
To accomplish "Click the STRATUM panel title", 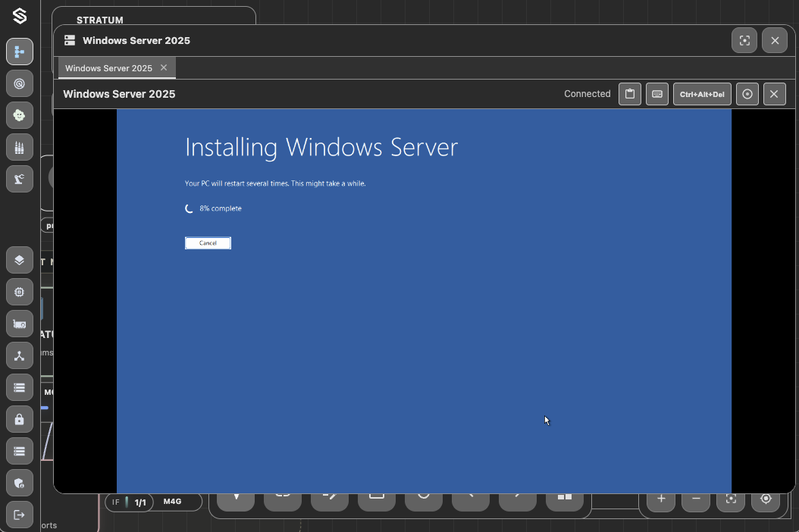I will point(100,20).
